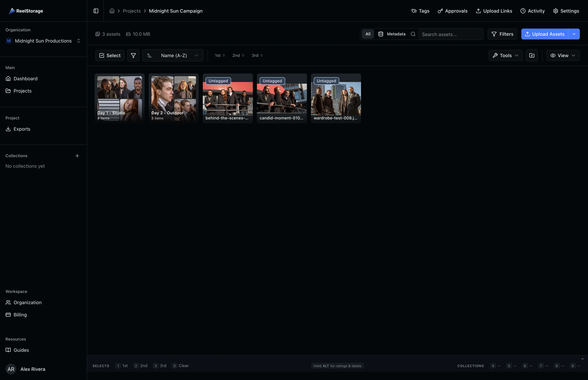Create a new folder using the folder-plus icon
This screenshot has height=380, width=588.
532,55
